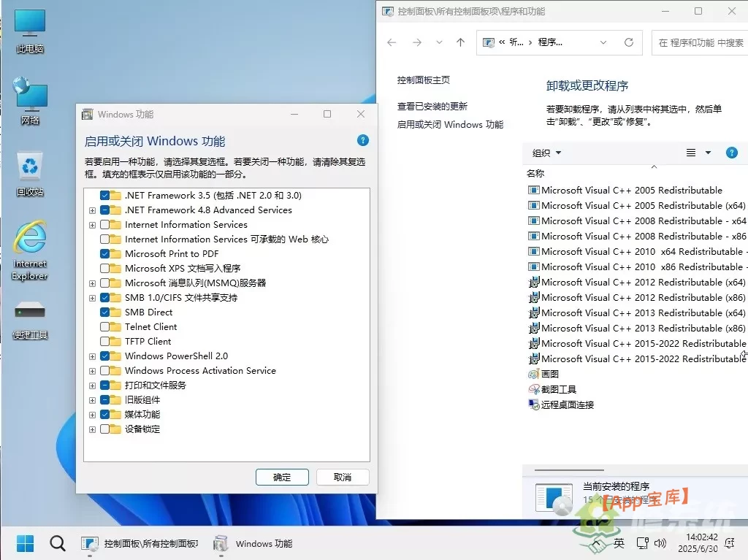The height and width of the screenshot is (560, 748).
Task: Check the TFTP Client feature
Action: tap(106, 341)
